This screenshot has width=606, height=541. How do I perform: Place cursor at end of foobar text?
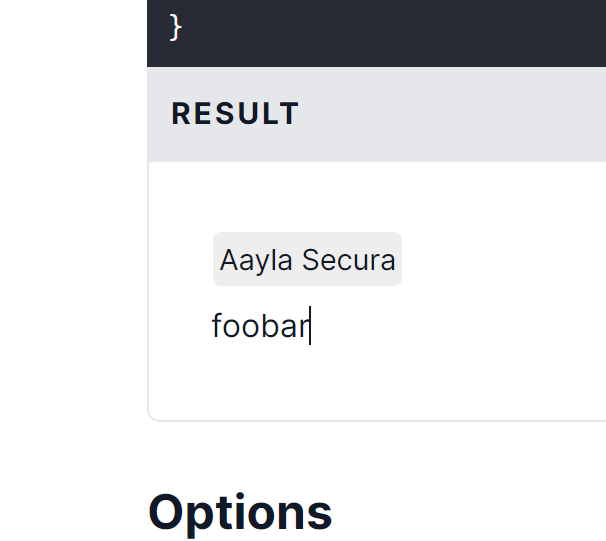point(310,327)
